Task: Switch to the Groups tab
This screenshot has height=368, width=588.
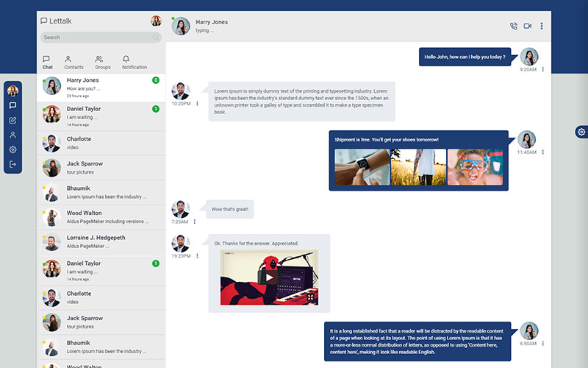Action: coord(103,63)
